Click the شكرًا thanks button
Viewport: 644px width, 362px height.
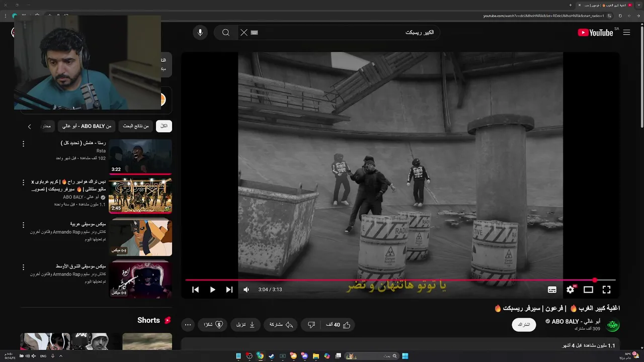coord(213,325)
